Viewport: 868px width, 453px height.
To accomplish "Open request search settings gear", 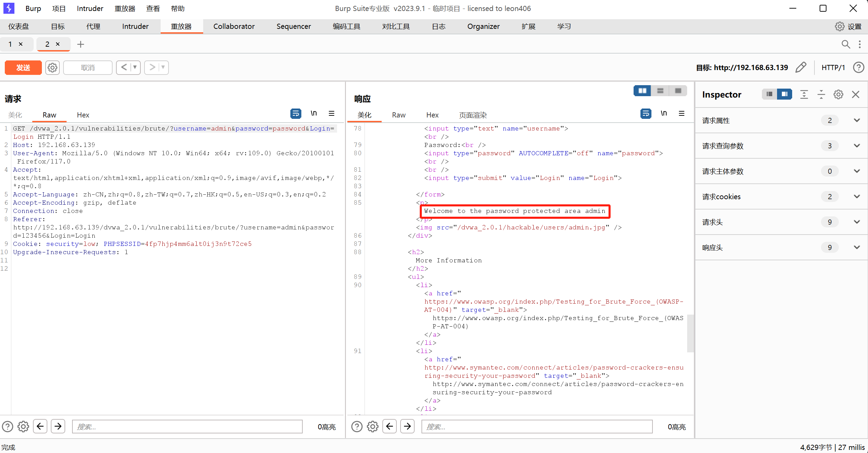I will point(23,427).
